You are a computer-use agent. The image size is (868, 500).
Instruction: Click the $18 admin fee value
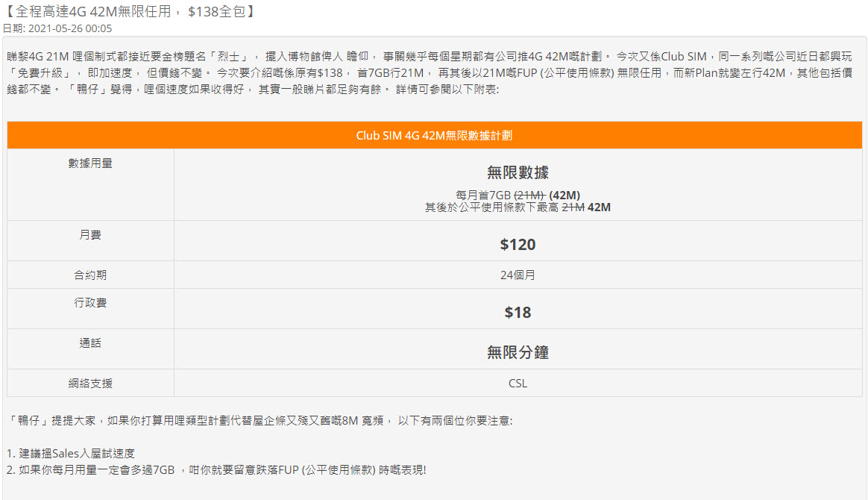click(x=518, y=312)
